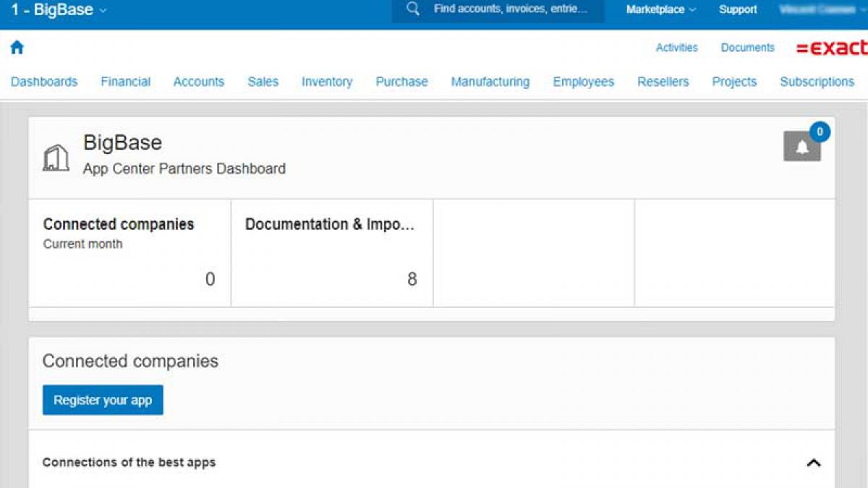The image size is (868, 488).
Task: Open the Employees menu
Action: 584,82
